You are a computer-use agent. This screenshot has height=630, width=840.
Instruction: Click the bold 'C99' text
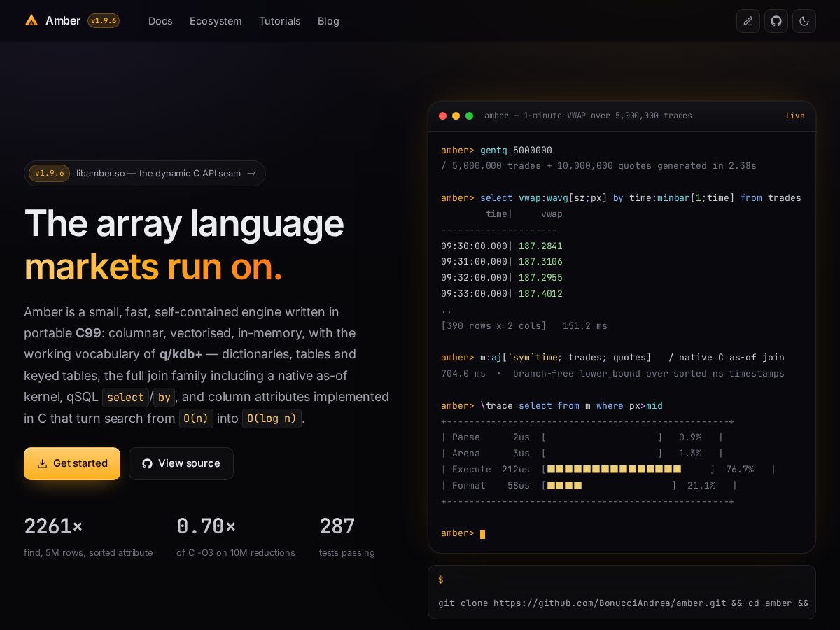[x=89, y=333]
